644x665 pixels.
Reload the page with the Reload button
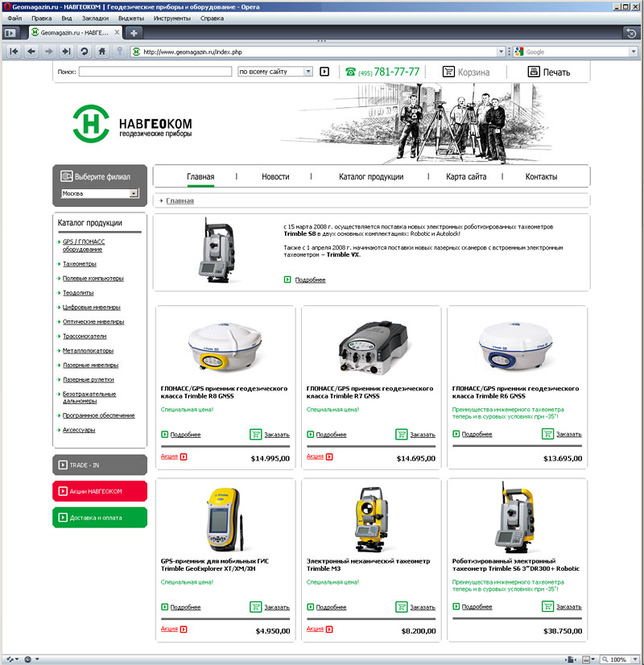tap(85, 52)
